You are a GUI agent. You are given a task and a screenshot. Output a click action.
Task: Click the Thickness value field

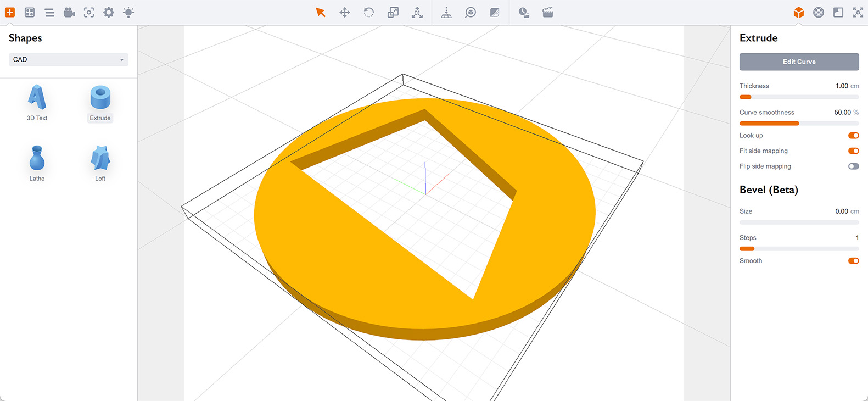[841, 86]
